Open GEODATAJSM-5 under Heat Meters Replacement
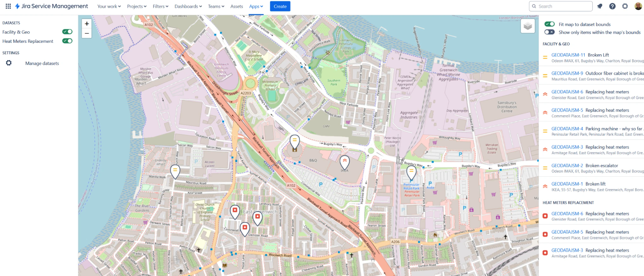Screen dimensions: 644x276 tap(590, 232)
